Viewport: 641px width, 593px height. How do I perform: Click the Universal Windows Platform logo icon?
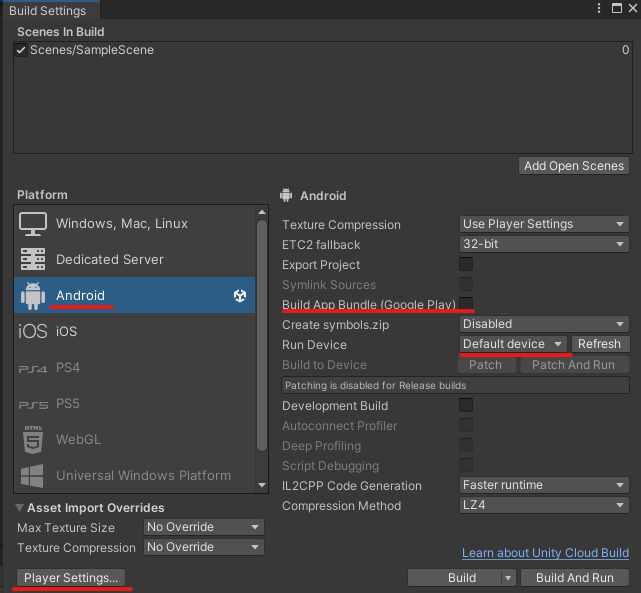tap(32, 476)
